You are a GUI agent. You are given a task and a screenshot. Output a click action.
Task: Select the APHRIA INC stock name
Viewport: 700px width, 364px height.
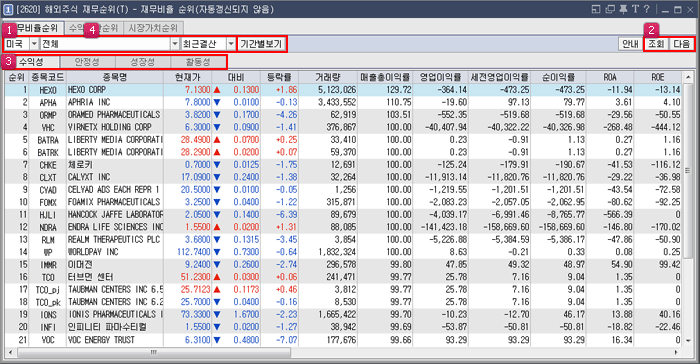pos(89,102)
